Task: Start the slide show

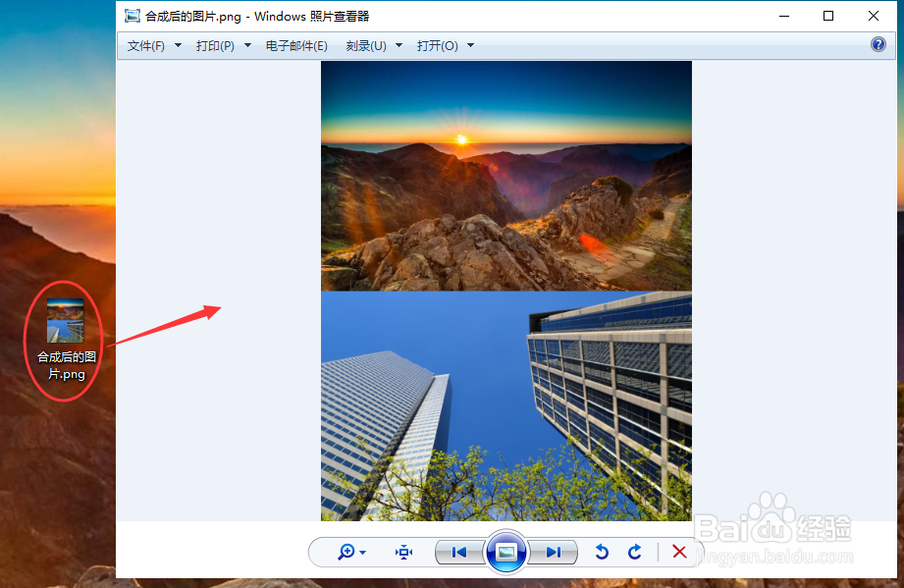Action: [506, 553]
